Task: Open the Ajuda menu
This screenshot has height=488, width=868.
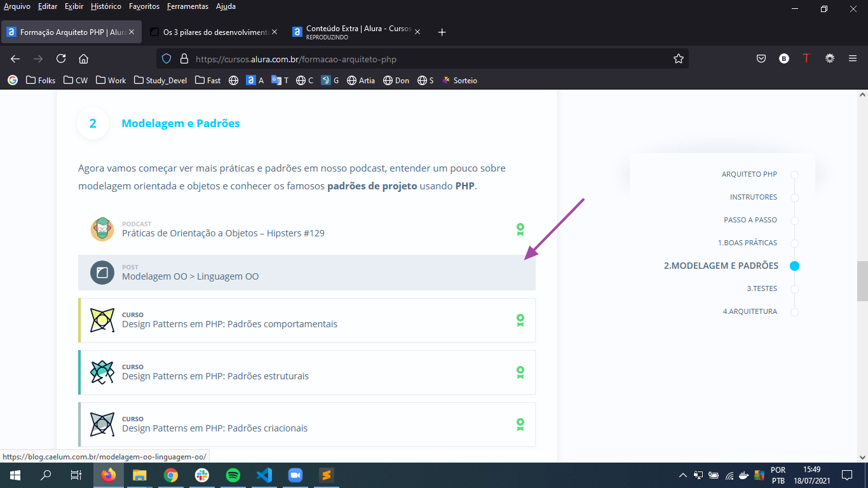Action: point(226,6)
